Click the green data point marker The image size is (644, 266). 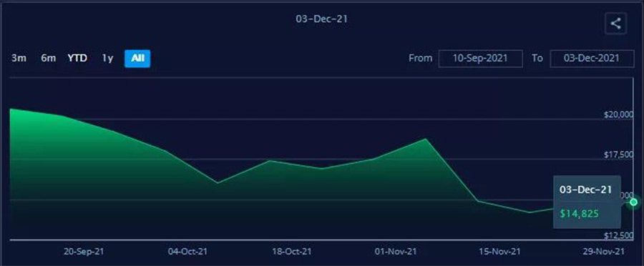tap(634, 202)
